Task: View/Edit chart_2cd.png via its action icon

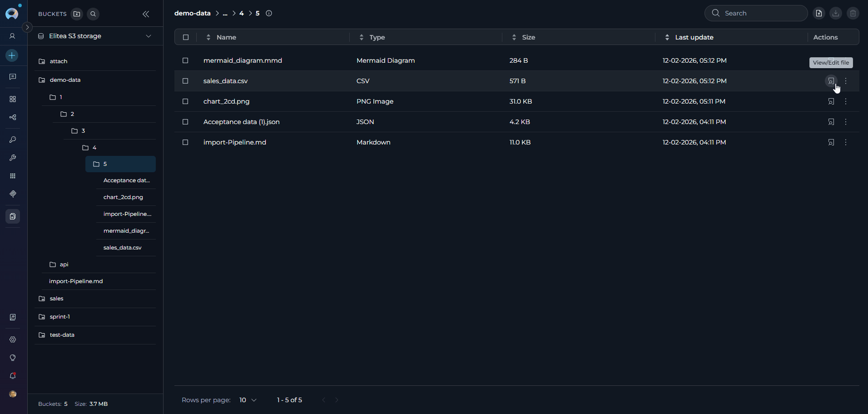Action: 831,101
